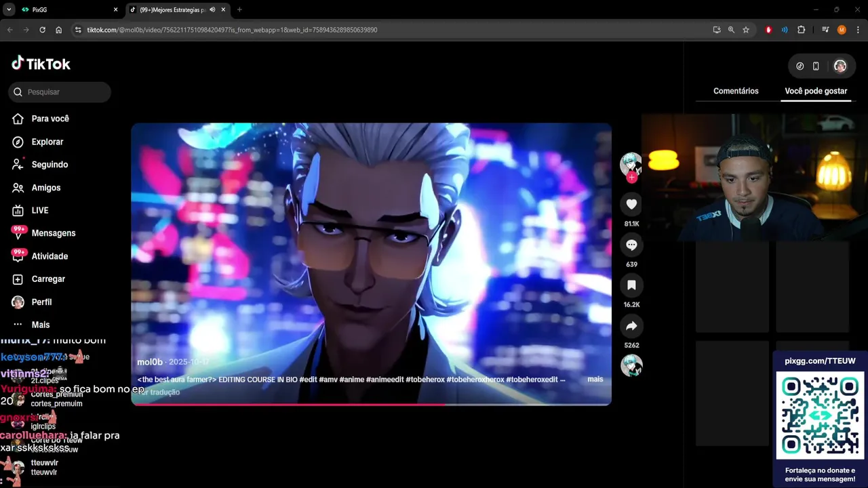This screenshot has width=868, height=488.
Task: Go forward in browser history
Action: pos(26,30)
